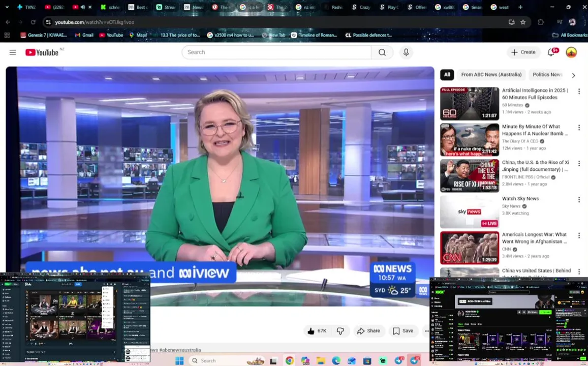Open options for Watch Sky News video
Viewport: 588px width, 366px height.
(x=579, y=200)
